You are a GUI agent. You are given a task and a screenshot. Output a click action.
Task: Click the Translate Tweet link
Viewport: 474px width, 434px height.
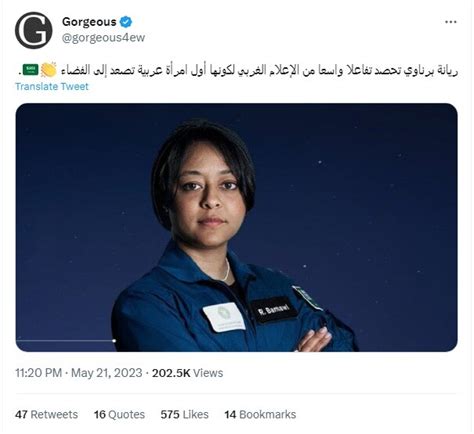52,87
